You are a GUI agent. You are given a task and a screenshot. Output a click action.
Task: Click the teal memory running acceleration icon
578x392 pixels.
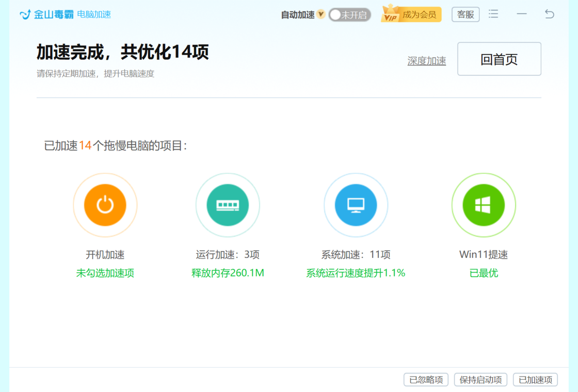coord(228,205)
